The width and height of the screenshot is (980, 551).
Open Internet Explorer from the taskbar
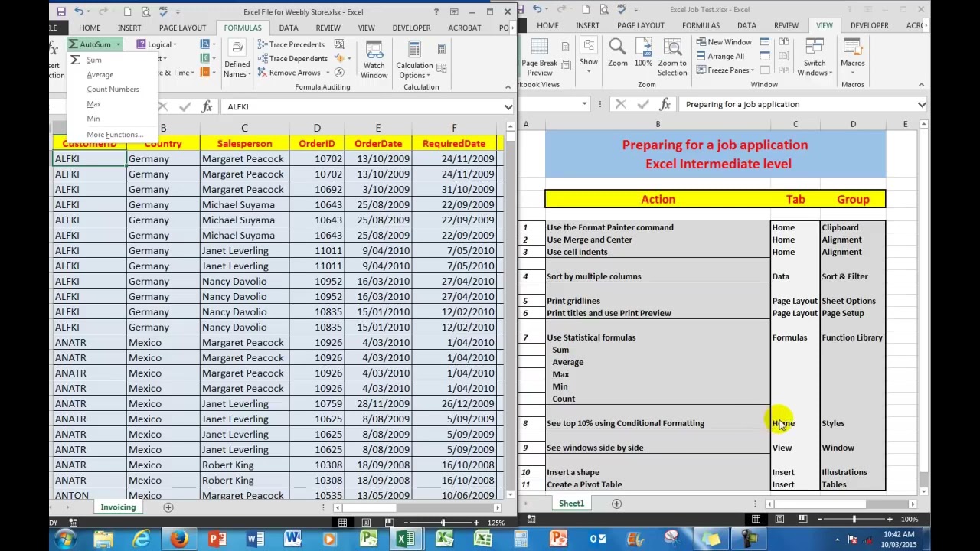[x=141, y=540]
